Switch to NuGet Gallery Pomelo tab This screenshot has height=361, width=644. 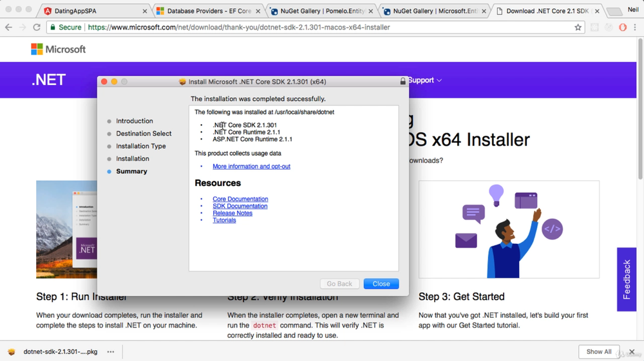[x=323, y=11]
